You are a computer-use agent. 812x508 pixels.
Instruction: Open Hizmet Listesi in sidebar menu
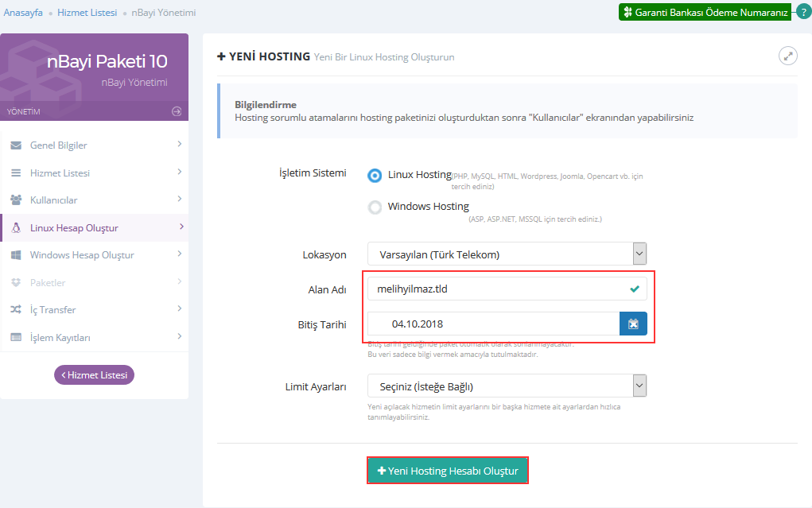tap(60, 173)
